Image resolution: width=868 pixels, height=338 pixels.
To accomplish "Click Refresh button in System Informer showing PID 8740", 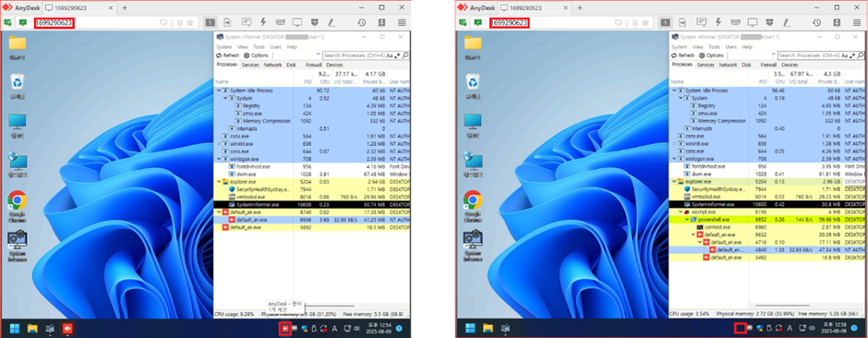I will [228, 55].
